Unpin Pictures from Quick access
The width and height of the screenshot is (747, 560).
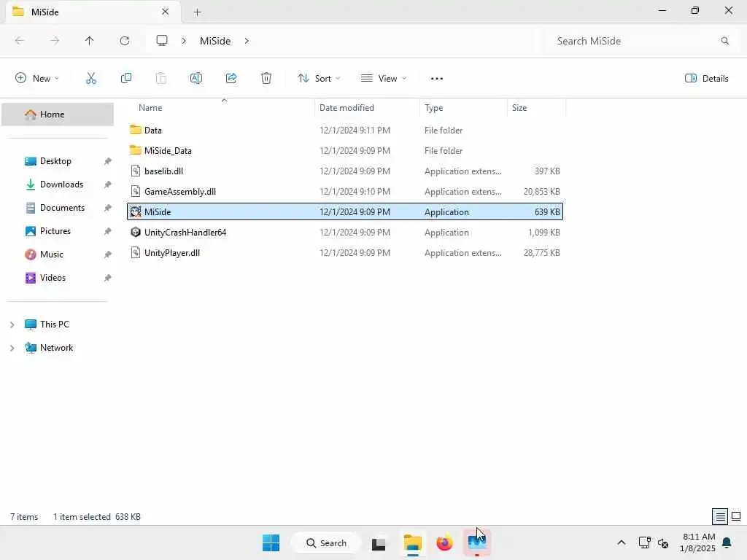pos(108,231)
